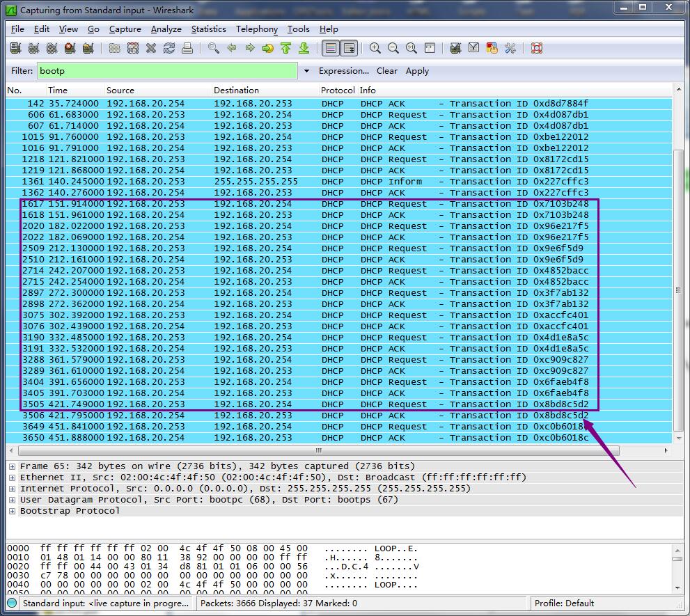The image size is (690, 616).
Task: Sort by the Protocol column header
Action: [338, 90]
